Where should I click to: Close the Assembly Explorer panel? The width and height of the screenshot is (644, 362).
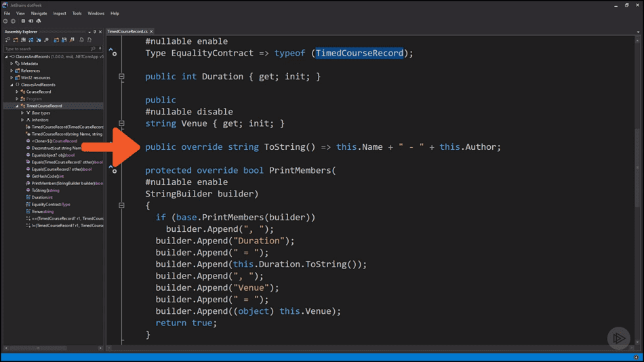[100, 32]
